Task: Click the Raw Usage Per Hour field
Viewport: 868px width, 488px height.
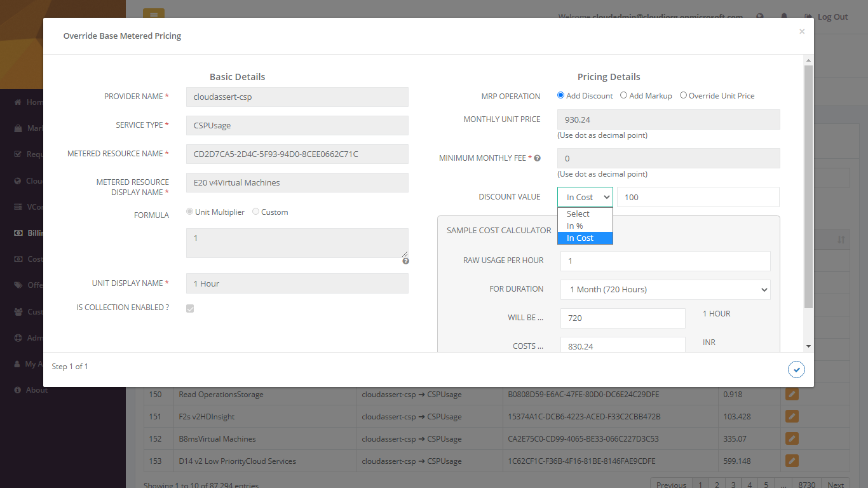Action: 665,261
